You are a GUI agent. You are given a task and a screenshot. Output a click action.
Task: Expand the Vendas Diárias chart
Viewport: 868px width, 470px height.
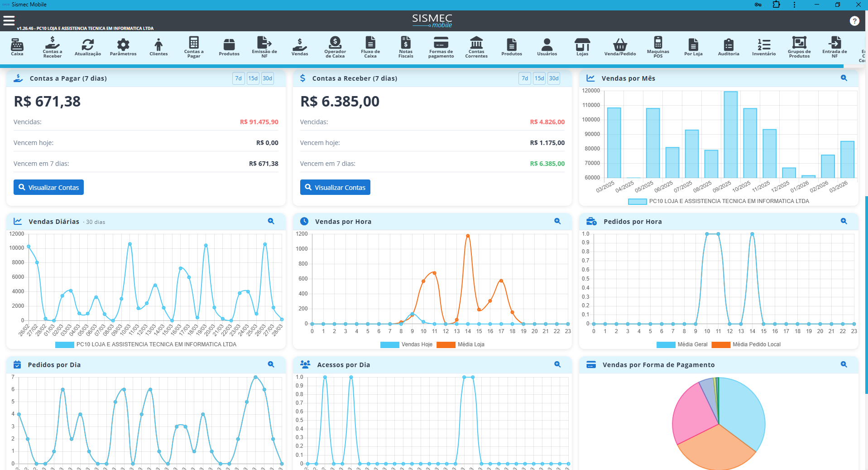(x=271, y=221)
